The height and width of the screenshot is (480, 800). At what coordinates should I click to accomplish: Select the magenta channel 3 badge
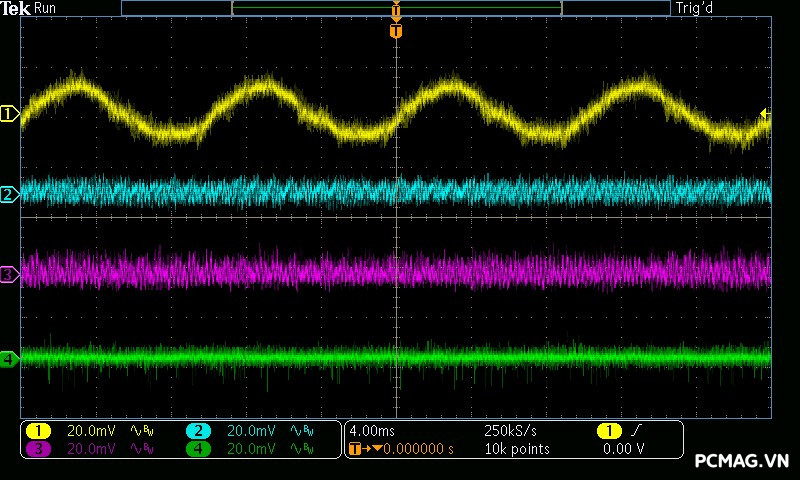pyautogui.click(x=38, y=449)
